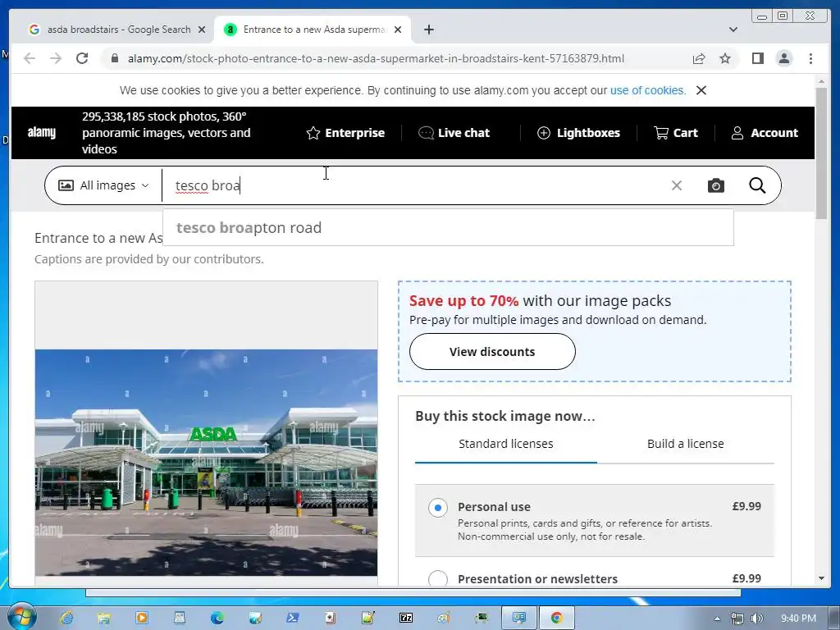Open the Chrome tab search dropdown arrow

tap(733, 30)
